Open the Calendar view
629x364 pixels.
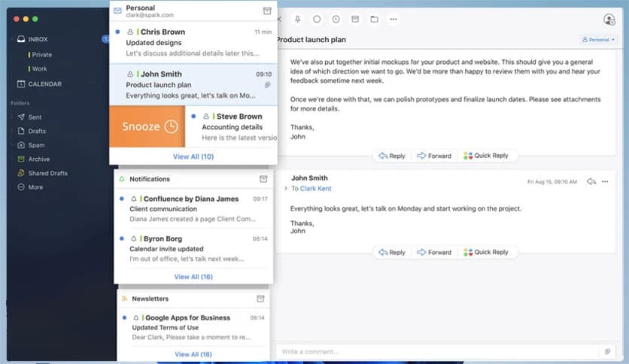tap(44, 83)
